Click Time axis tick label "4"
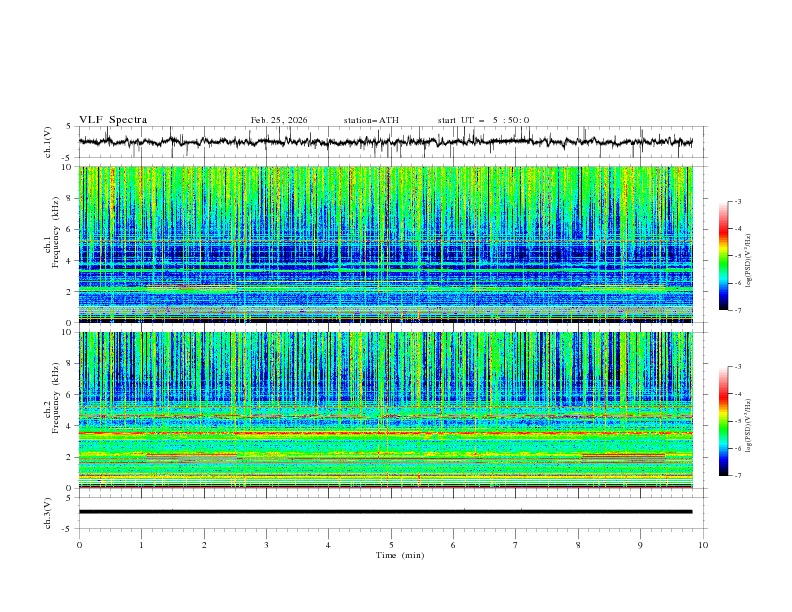 [x=329, y=545]
